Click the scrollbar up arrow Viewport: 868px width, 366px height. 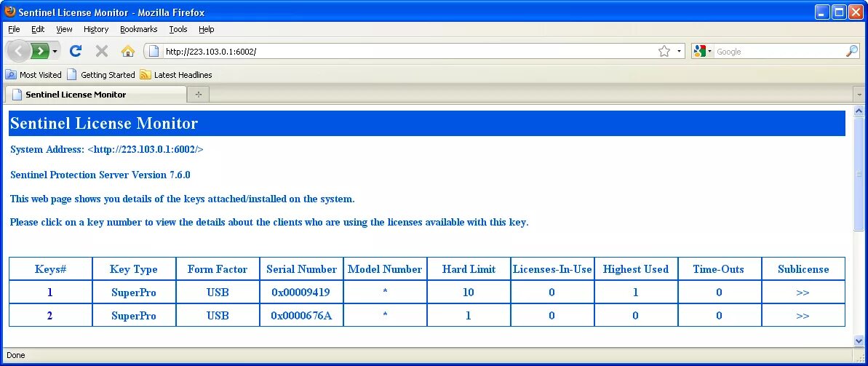pyautogui.click(x=859, y=111)
